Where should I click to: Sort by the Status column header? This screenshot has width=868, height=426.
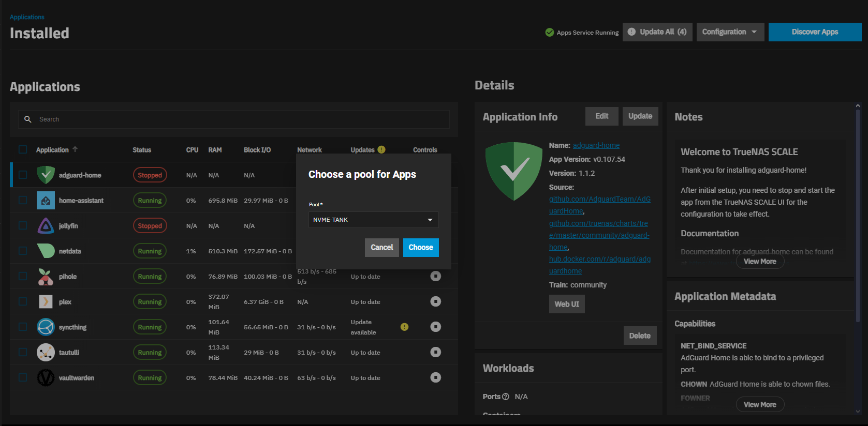coord(142,150)
